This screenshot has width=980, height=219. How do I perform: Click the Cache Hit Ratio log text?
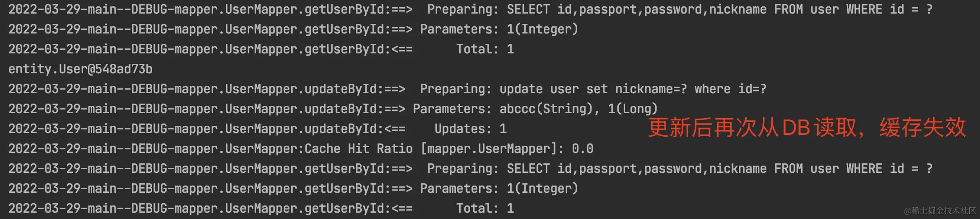[359, 149]
